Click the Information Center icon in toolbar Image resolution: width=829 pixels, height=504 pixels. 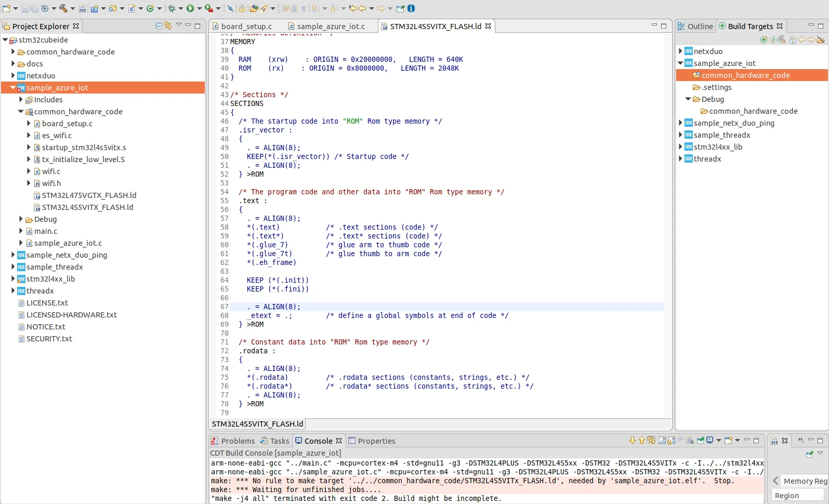[x=411, y=8]
